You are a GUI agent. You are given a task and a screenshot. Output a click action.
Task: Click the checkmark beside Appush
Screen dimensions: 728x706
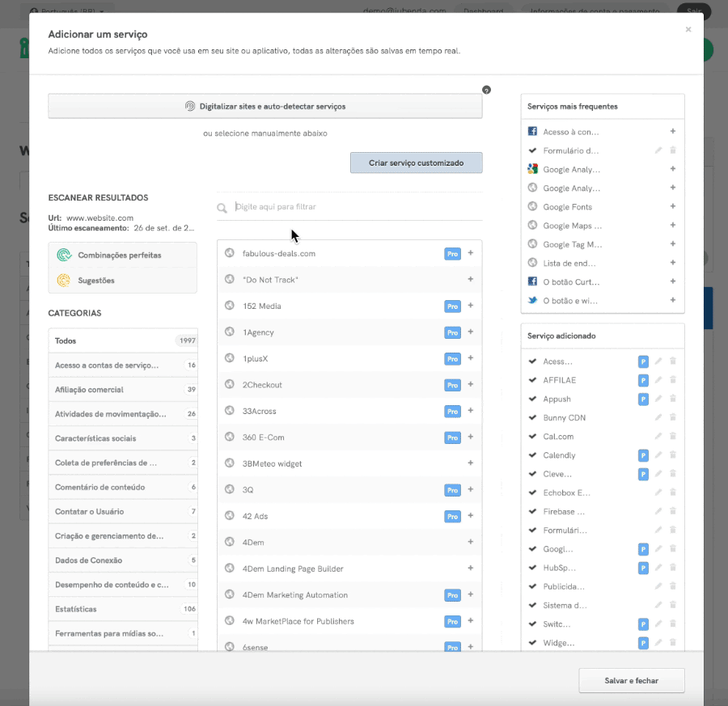[532, 399]
